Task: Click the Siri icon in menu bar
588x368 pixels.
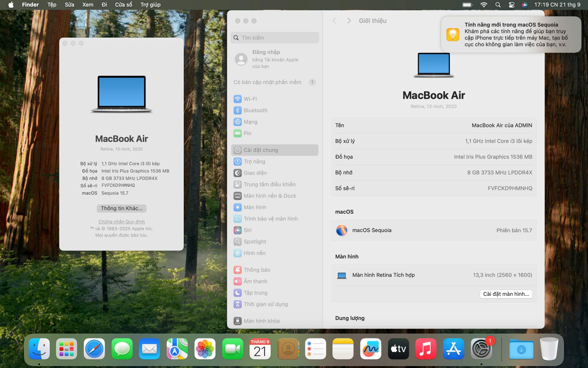Action: point(525,5)
